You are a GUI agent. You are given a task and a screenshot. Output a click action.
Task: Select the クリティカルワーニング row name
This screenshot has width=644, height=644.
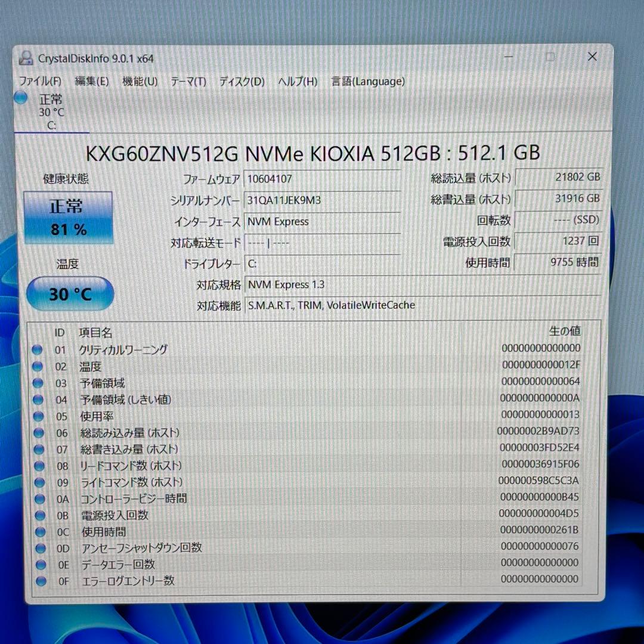point(123,349)
